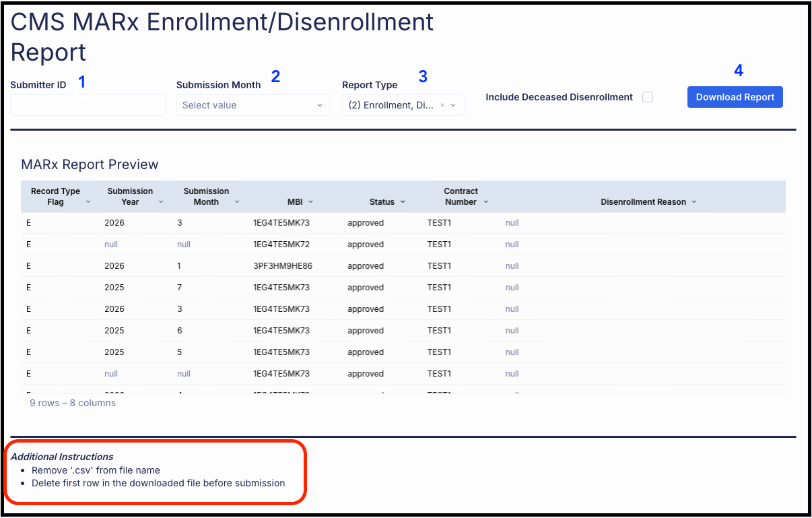Open the Report Type dropdown arrow
Image resolution: width=812 pixels, height=518 pixels.
pos(453,106)
